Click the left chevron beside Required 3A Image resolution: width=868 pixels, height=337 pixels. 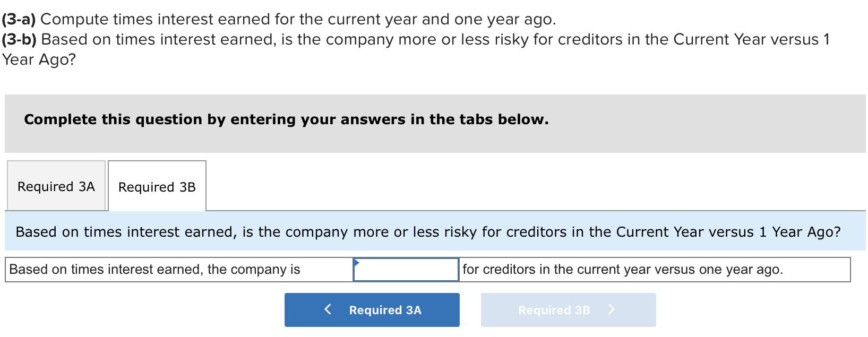(x=328, y=309)
